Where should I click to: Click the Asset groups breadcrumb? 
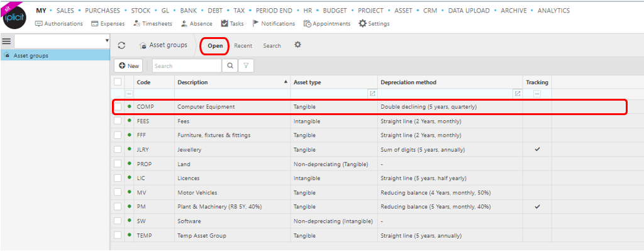coord(164,45)
